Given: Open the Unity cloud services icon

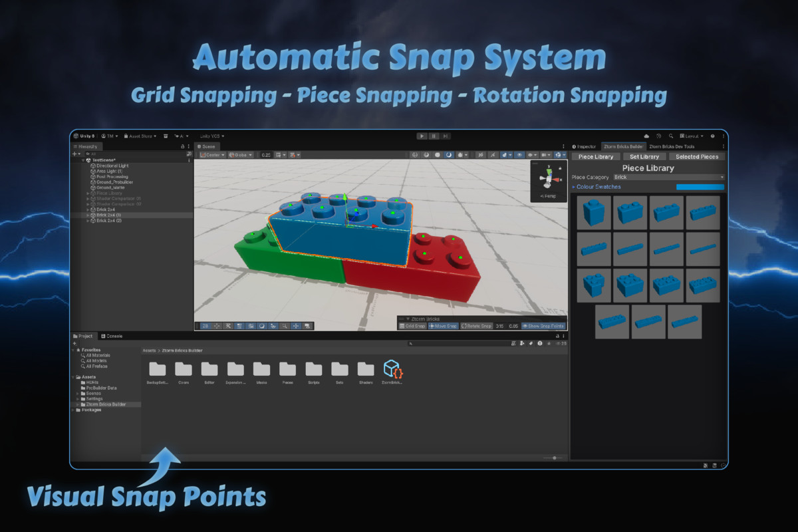Looking at the screenshot, I should pos(646,136).
